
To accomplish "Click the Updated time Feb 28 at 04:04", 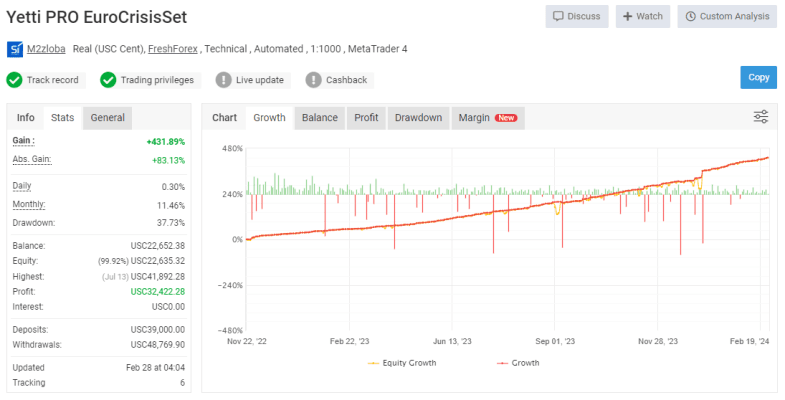I will click(x=155, y=367).
